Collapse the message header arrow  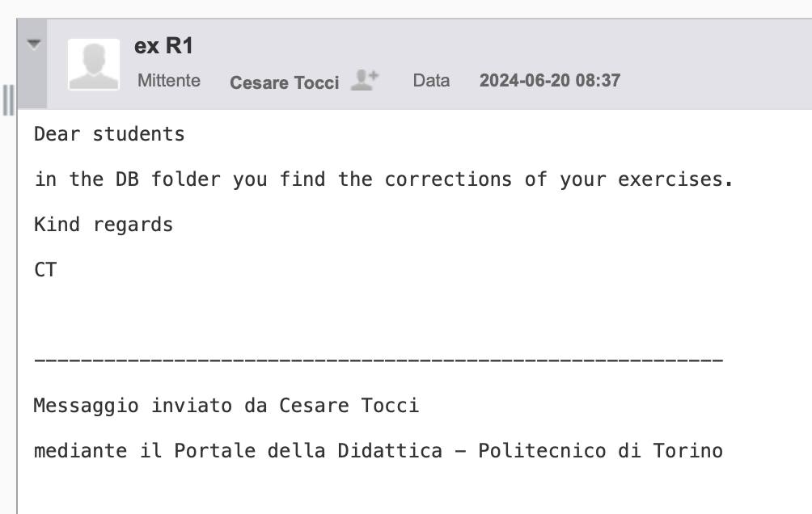coord(32,44)
